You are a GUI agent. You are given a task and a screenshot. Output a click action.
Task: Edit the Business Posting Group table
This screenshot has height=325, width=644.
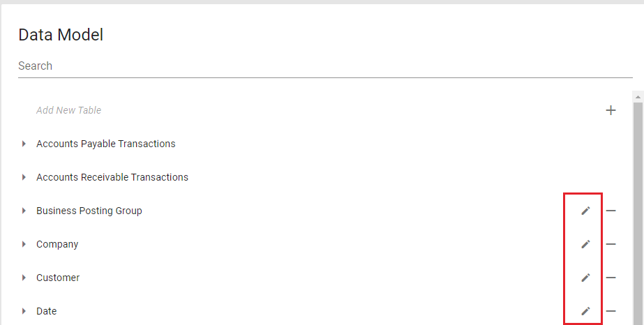tap(585, 211)
